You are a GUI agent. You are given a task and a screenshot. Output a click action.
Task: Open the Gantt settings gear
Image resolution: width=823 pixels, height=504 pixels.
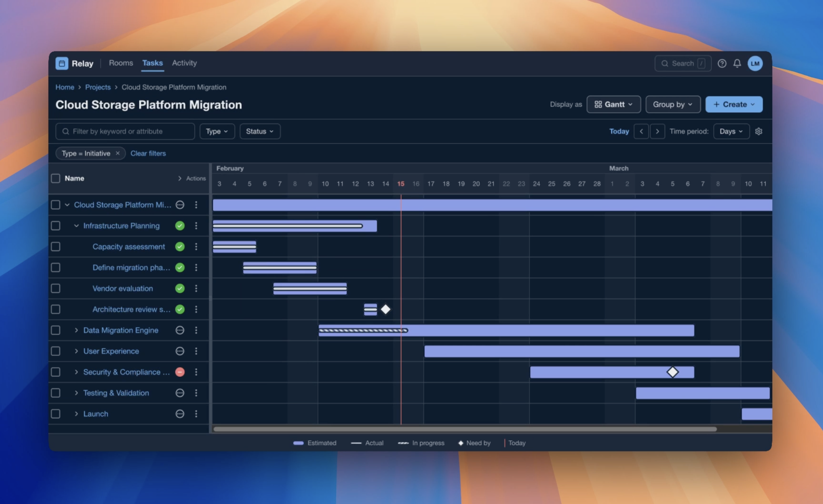759,131
